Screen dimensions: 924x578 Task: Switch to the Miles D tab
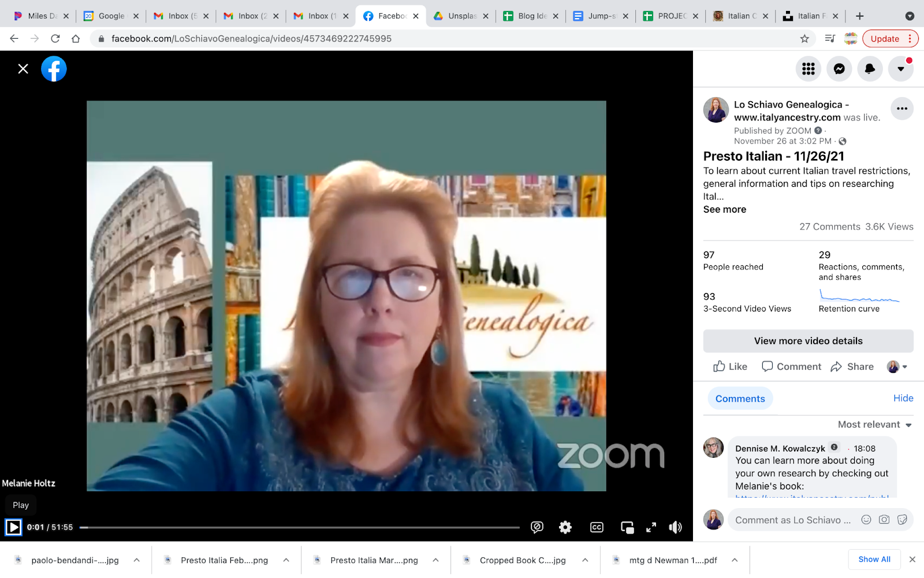click(41, 16)
